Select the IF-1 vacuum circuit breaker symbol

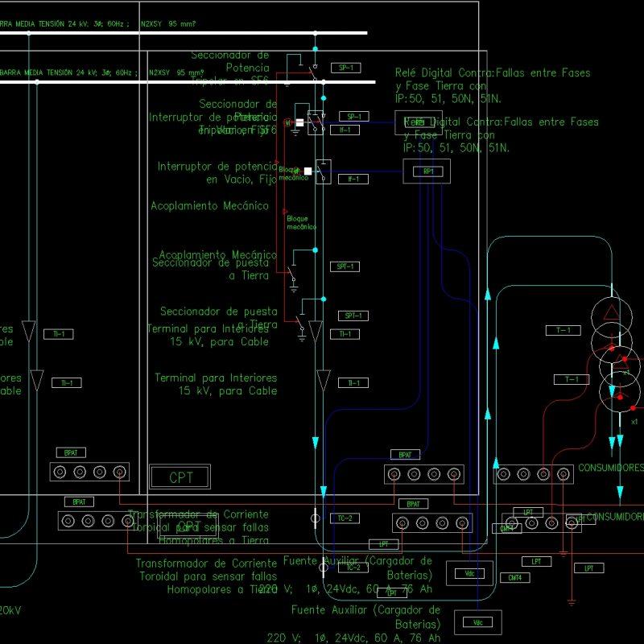coord(323,172)
